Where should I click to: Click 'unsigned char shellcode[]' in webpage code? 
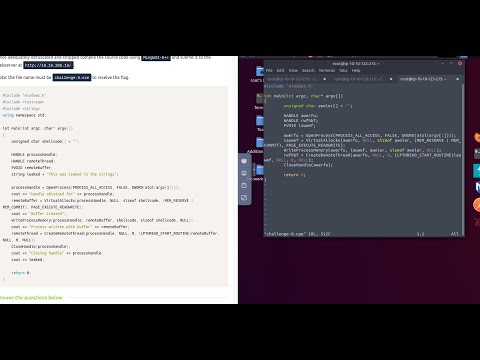45,141
